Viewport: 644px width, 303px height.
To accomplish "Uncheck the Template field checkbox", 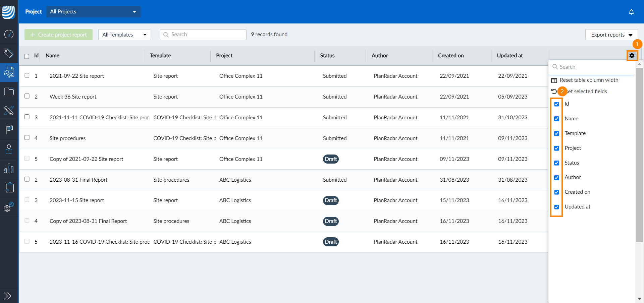I will [557, 133].
